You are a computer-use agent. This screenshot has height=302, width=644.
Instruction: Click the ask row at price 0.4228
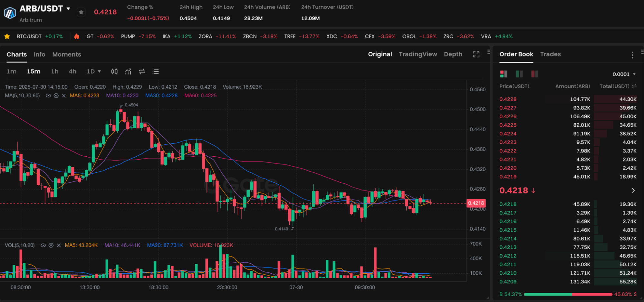coord(568,99)
